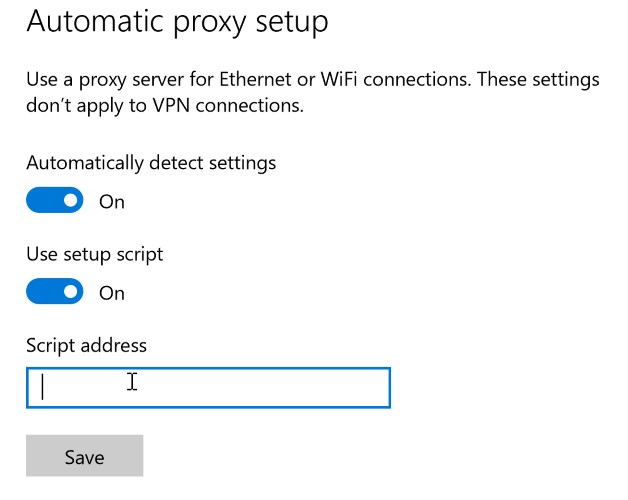
Task: Click the word Ethernet in the description
Action: coord(255,79)
